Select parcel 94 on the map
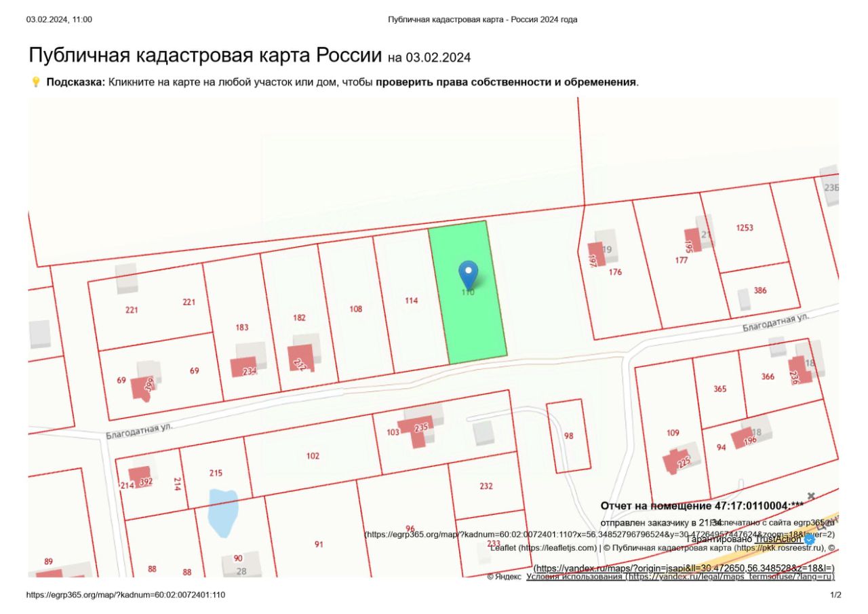This screenshot has width=868, height=614. (x=721, y=447)
